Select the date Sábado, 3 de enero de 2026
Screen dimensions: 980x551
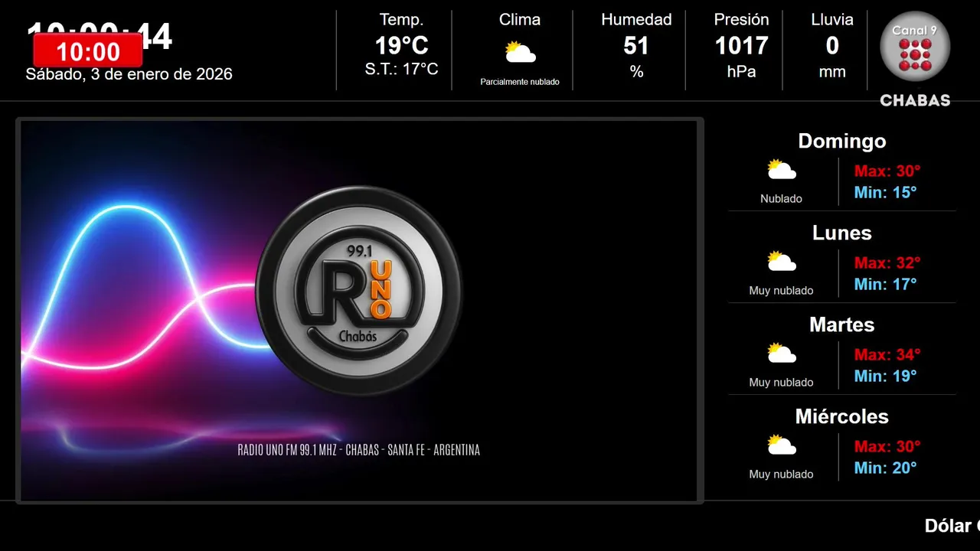pyautogui.click(x=129, y=74)
